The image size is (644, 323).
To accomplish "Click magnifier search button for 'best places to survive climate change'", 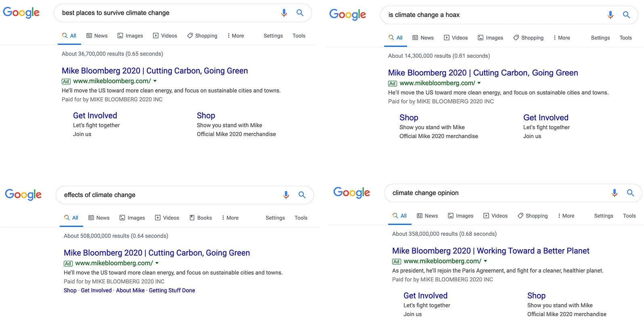I will 300,13.
